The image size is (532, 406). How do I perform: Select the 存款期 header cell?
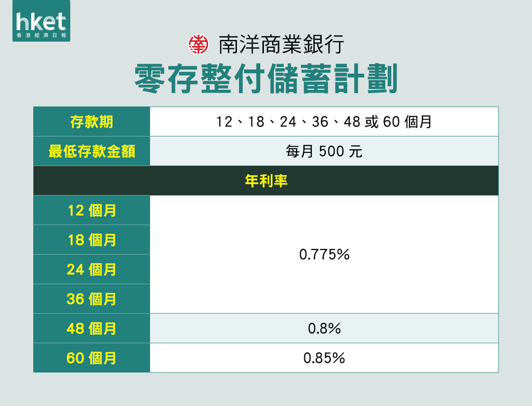point(91,122)
